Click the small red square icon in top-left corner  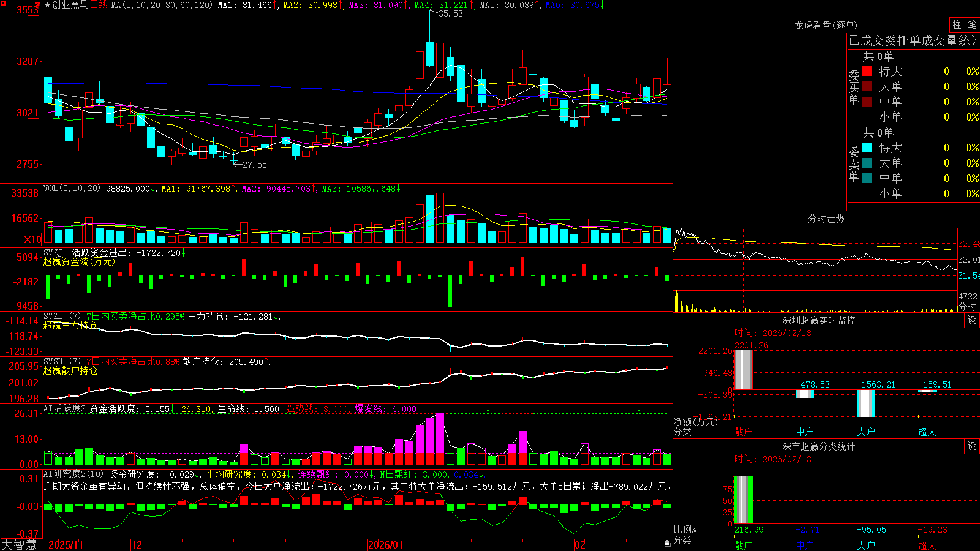point(2,2)
